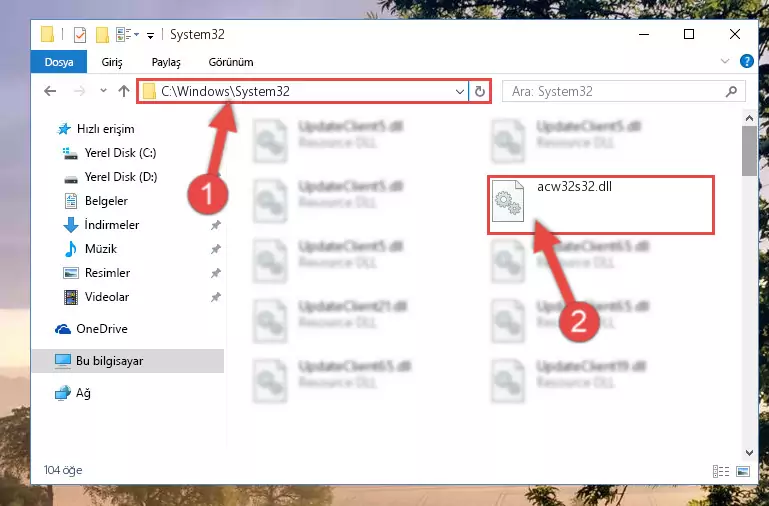Go back with the Back arrow
Viewport: 769px width, 506px height.
[x=50, y=91]
